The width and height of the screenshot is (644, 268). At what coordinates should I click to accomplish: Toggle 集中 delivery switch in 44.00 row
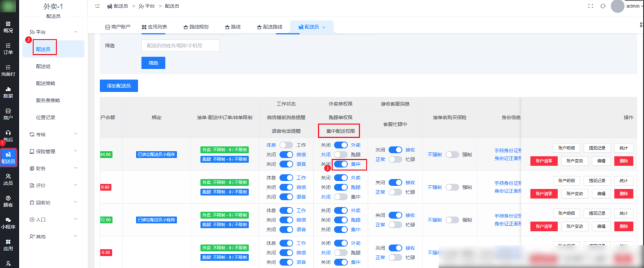(x=341, y=164)
